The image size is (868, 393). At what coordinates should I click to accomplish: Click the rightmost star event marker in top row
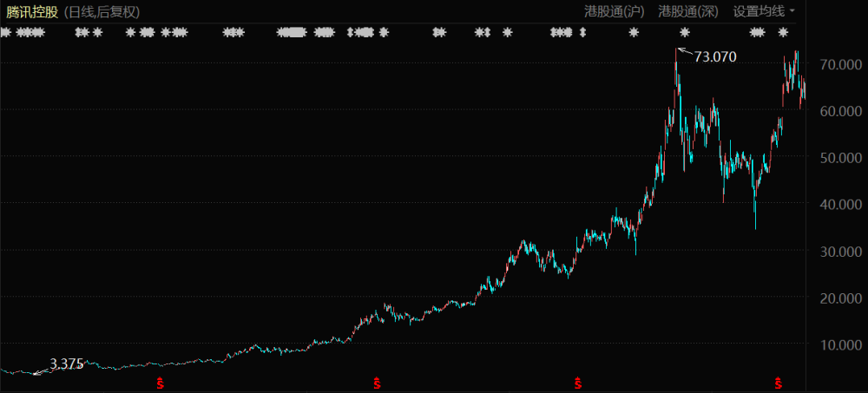point(783,33)
